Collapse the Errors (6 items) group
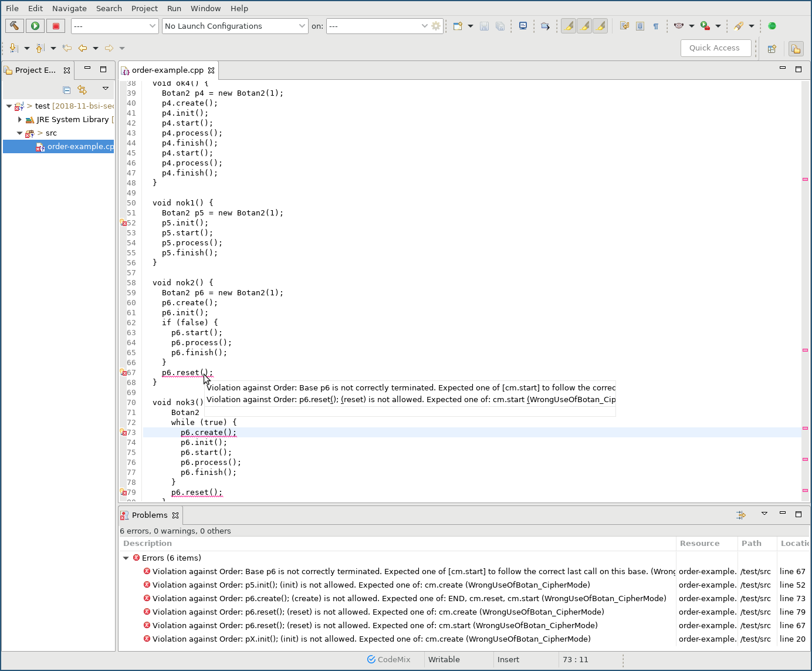Viewport: 812px width, 671px height. (126, 558)
